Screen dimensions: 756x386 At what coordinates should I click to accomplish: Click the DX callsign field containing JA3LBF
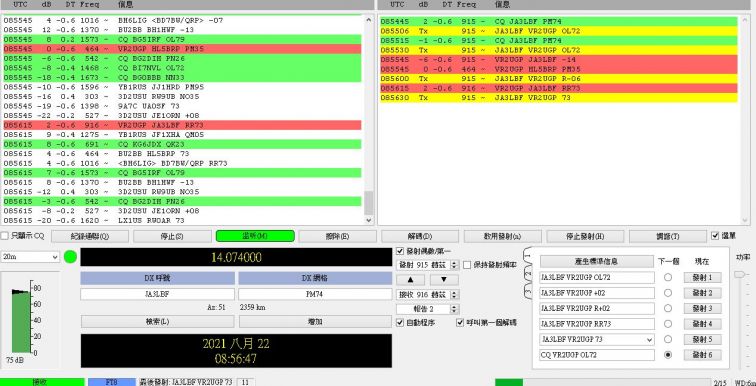tap(157, 294)
